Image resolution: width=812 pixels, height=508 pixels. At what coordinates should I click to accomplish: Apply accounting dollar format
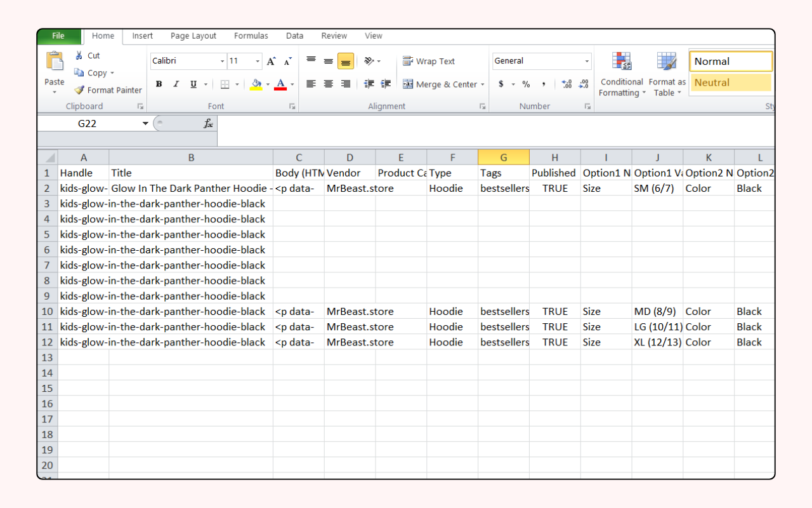[501, 84]
